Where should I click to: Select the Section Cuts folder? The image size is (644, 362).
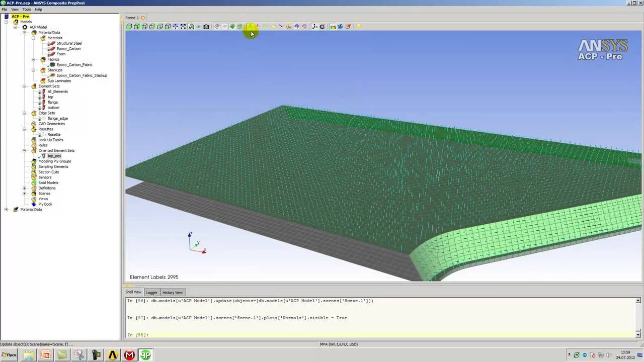[49, 172]
